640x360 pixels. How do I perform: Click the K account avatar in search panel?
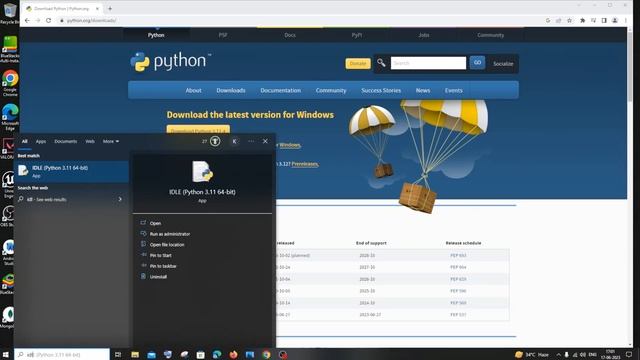click(x=234, y=141)
